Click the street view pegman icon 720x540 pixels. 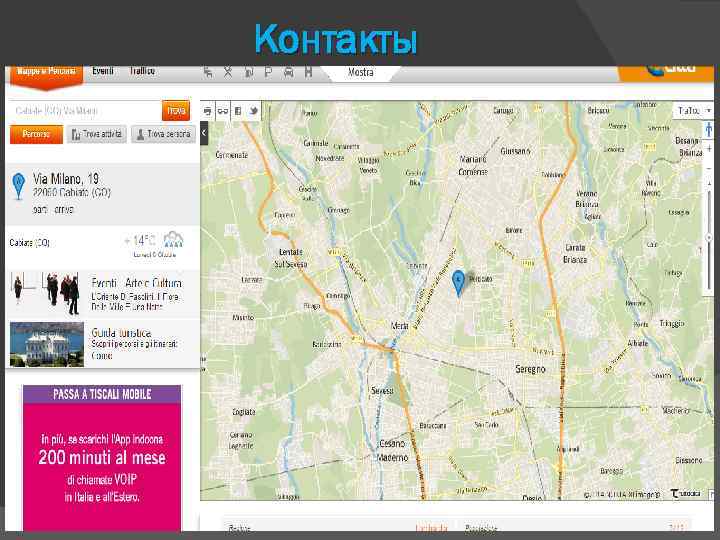point(709,129)
